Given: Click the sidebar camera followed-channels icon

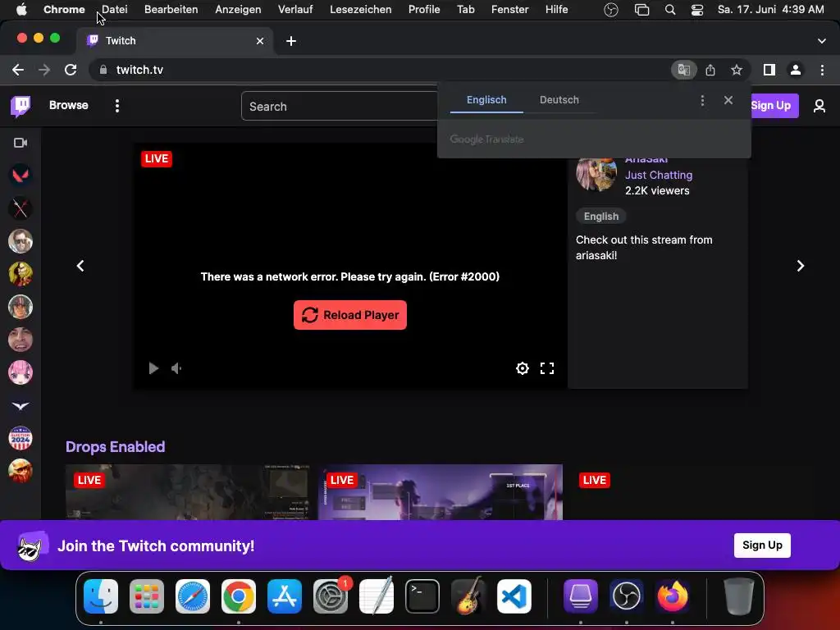Looking at the screenshot, I should click(x=21, y=143).
